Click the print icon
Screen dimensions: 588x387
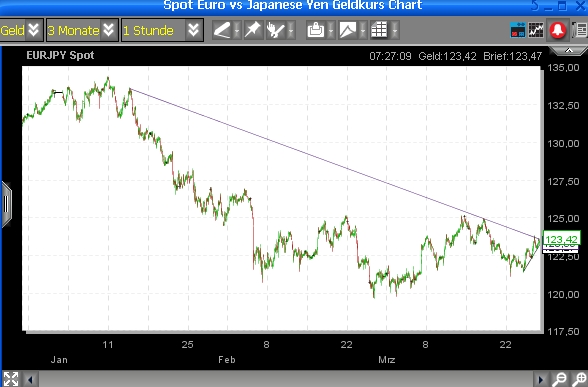pos(316,30)
